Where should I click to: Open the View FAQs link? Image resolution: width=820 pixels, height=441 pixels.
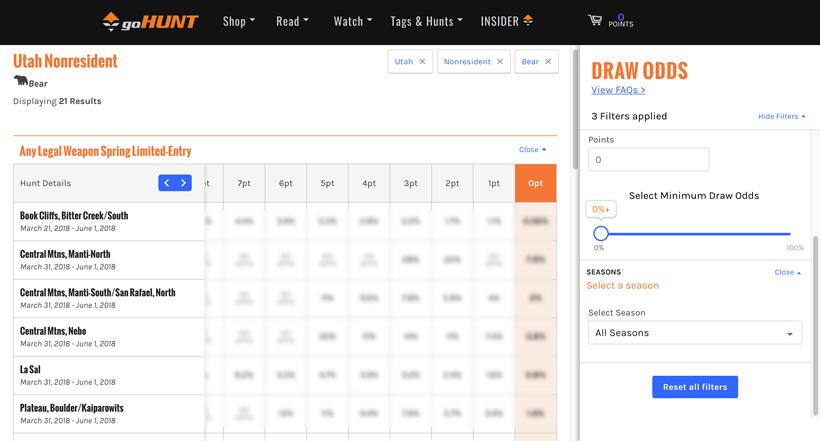[x=618, y=90]
